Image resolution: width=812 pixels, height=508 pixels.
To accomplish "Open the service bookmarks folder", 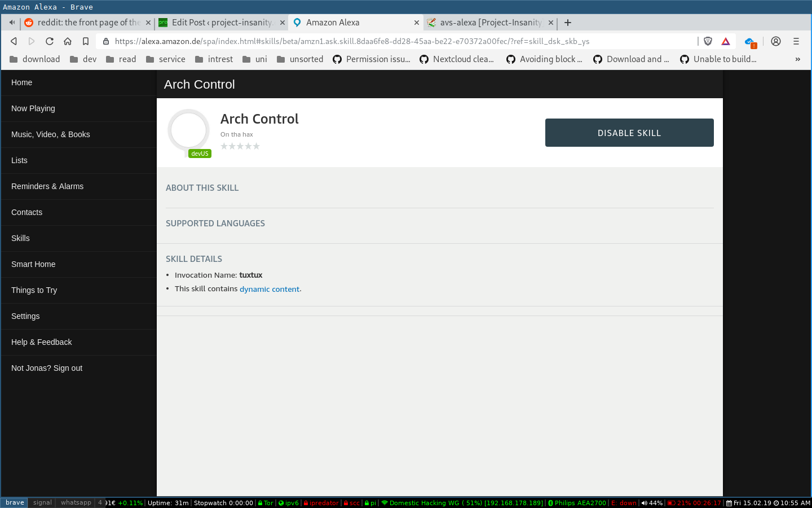I will (166, 59).
